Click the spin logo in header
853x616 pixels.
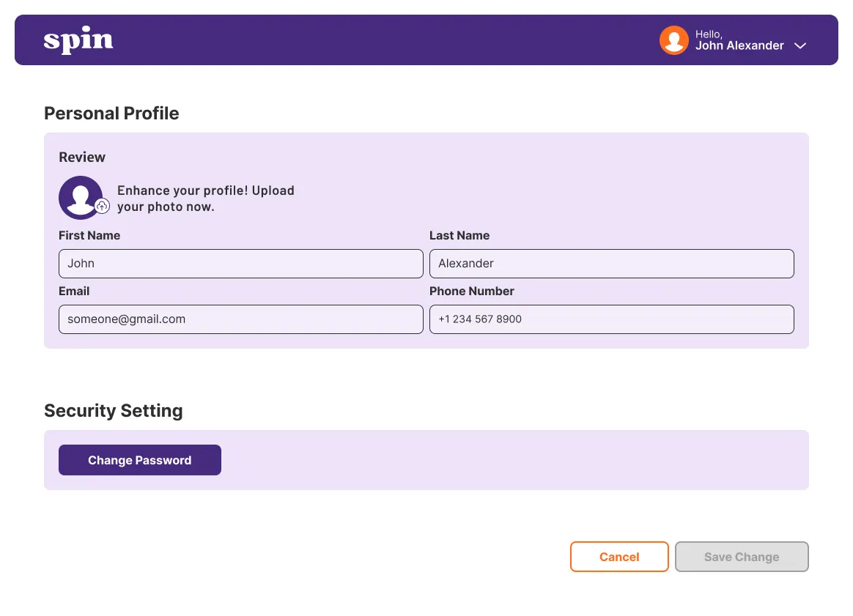click(78, 40)
